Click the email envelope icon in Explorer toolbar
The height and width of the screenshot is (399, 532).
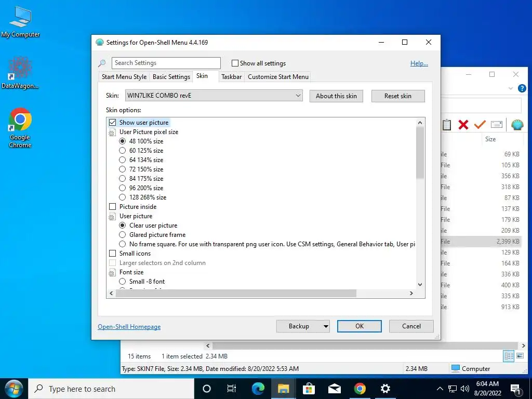(496, 125)
